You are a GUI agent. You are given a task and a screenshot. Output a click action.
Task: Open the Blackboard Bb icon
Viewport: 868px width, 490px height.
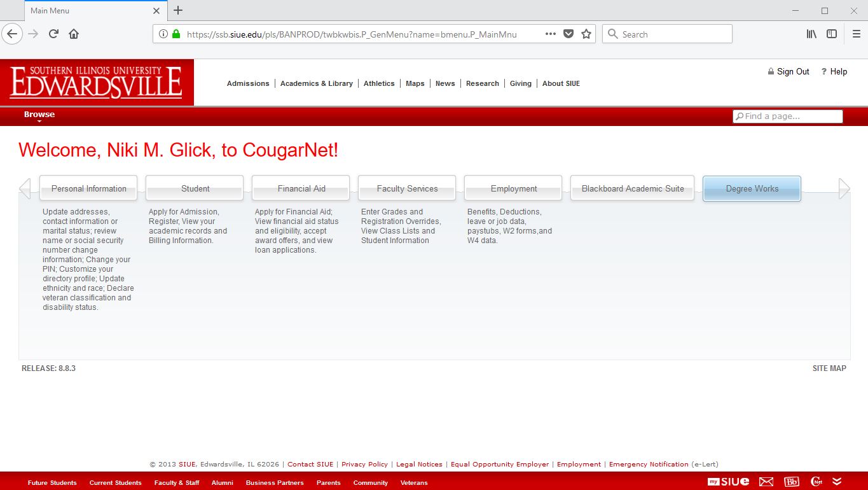[792, 482]
